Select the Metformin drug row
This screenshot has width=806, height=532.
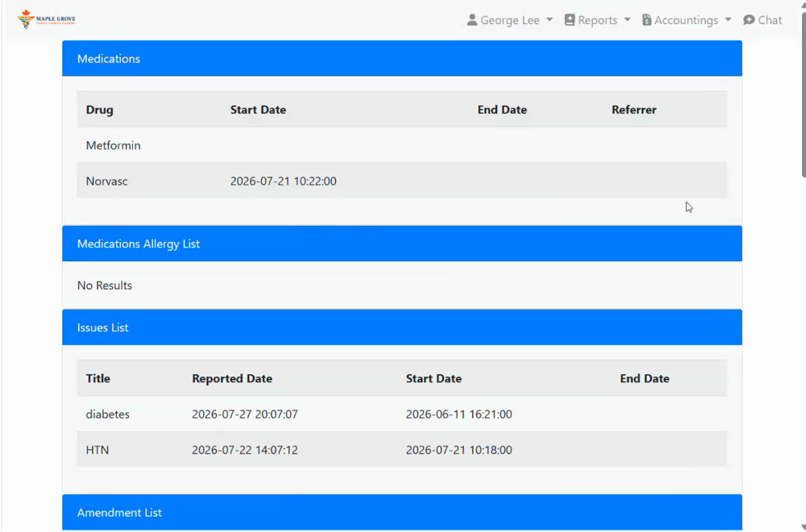402,145
